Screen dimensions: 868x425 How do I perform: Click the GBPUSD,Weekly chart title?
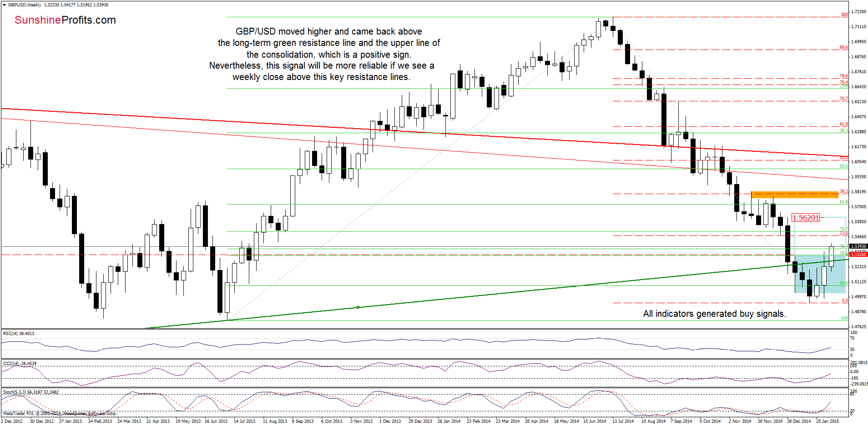coord(25,5)
